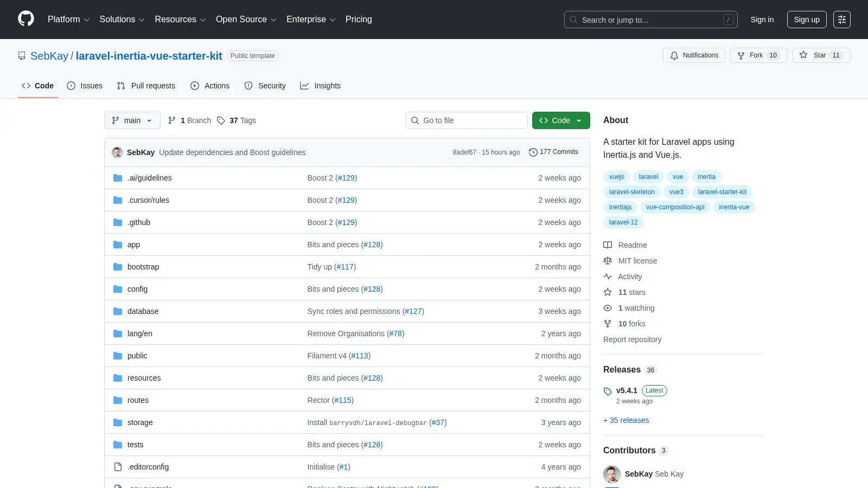
Task: Open commit hash 8adef67
Action: 464,152
